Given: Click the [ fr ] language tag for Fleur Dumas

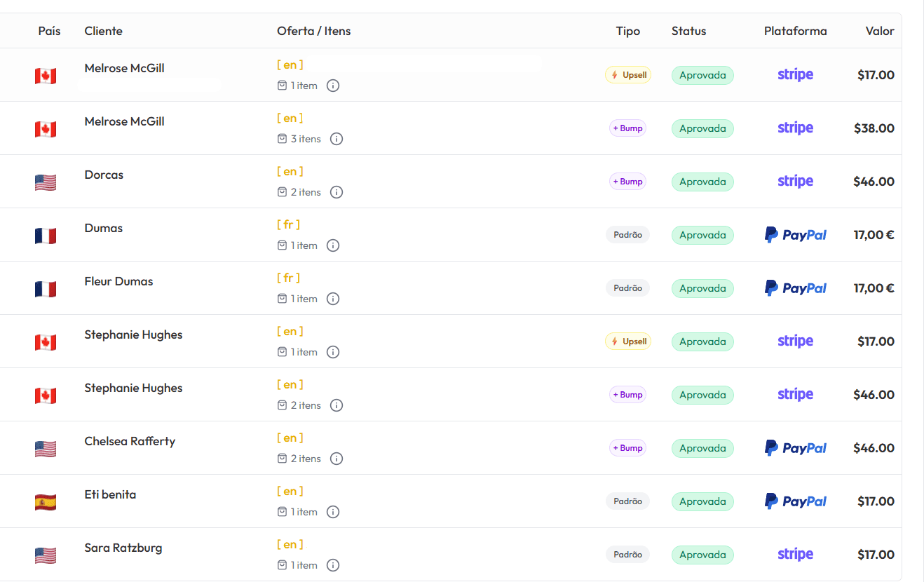Looking at the screenshot, I should point(287,278).
